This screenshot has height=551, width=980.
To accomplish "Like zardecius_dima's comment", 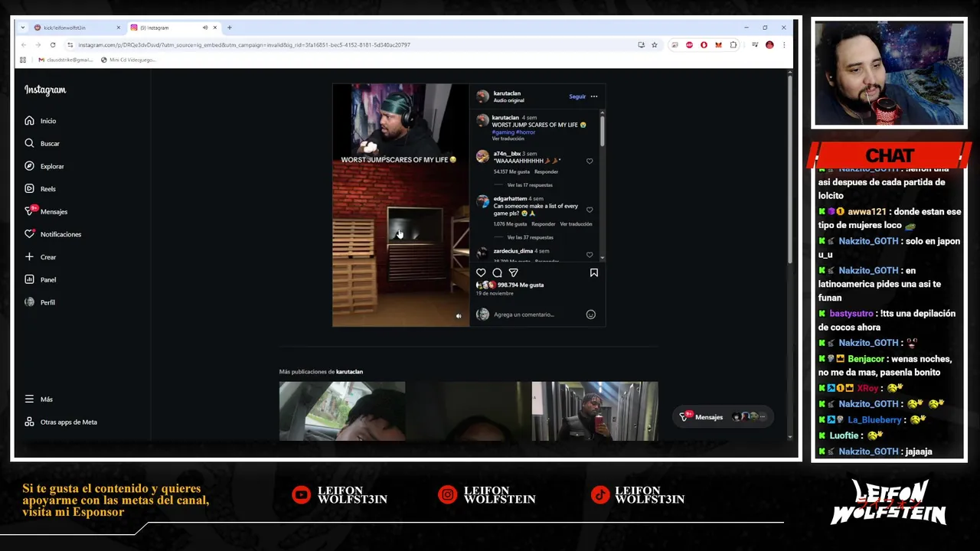I will [590, 255].
